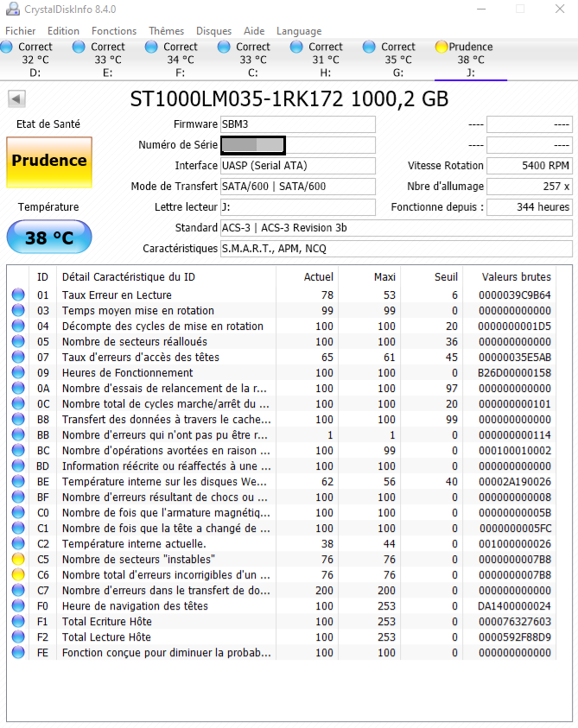
Task: Click the Lettre lecteur J: field
Action: coord(298,207)
